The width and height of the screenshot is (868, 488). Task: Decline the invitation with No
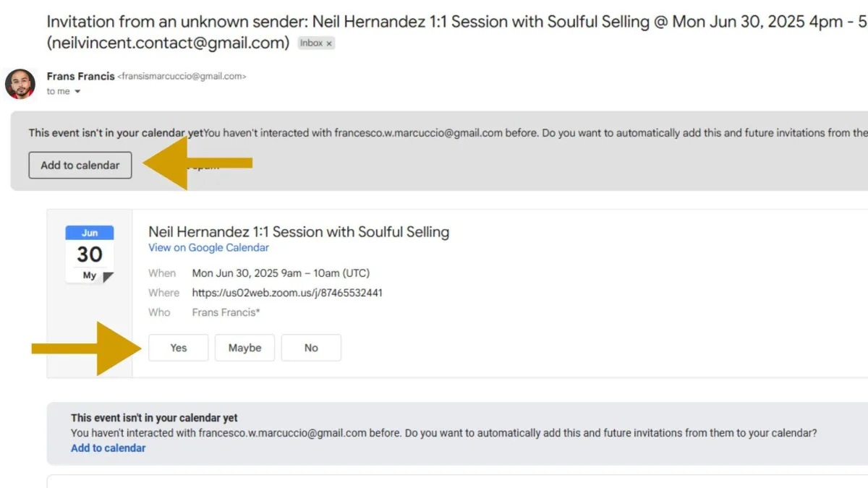[x=311, y=348]
